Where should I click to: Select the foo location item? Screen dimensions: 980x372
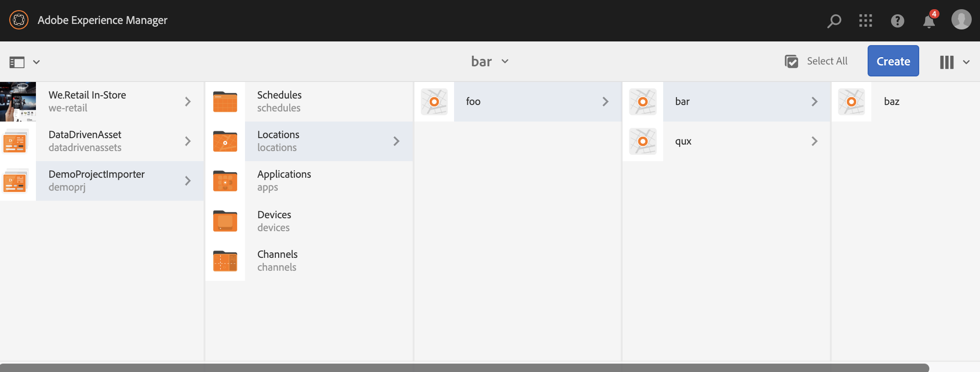[x=518, y=102]
